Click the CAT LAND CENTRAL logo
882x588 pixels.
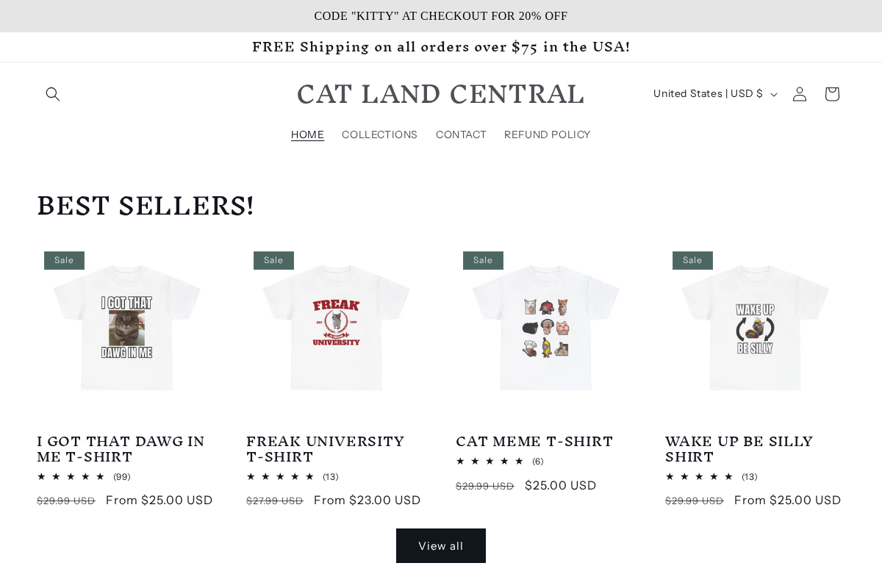(x=440, y=94)
